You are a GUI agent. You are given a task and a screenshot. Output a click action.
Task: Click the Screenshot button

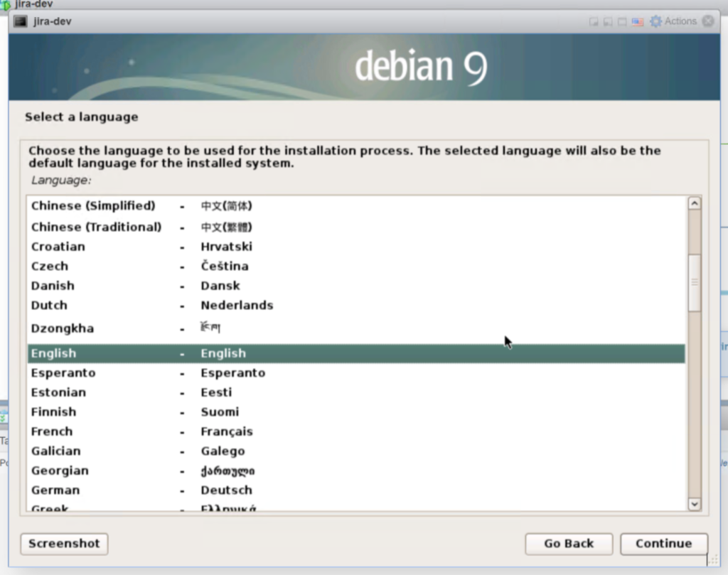(x=64, y=544)
